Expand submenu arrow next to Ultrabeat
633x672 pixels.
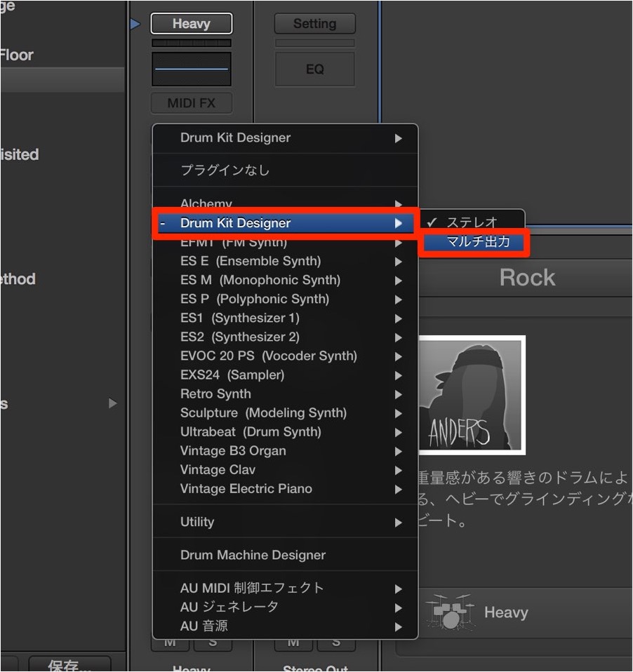[399, 432]
